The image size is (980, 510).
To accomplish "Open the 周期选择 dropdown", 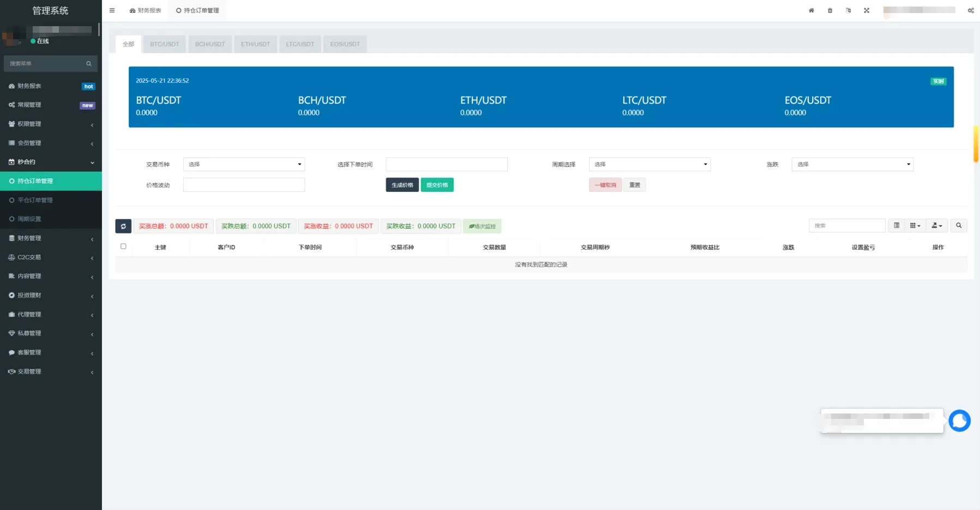I will 650,164.
